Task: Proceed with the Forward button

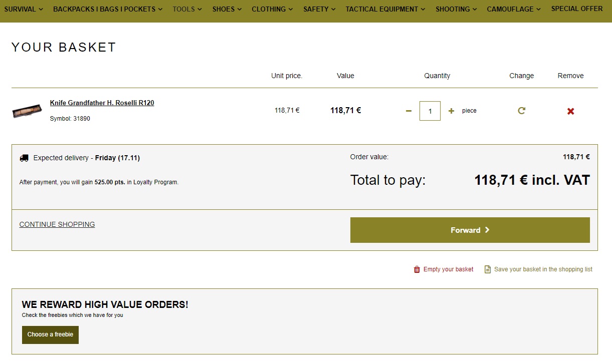Action: pos(470,230)
